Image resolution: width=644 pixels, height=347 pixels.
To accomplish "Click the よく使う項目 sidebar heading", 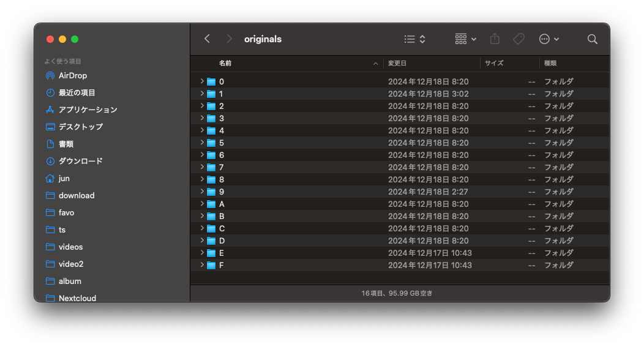I will point(63,61).
